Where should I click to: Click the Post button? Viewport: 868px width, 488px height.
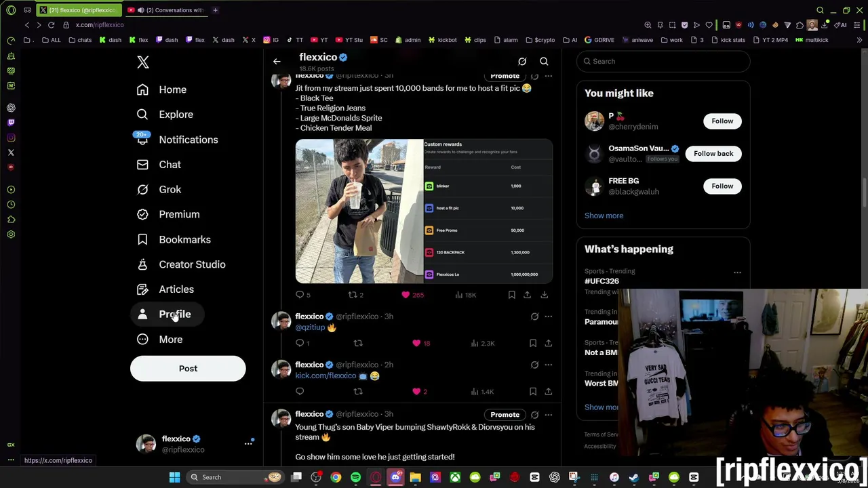(188, 369)
